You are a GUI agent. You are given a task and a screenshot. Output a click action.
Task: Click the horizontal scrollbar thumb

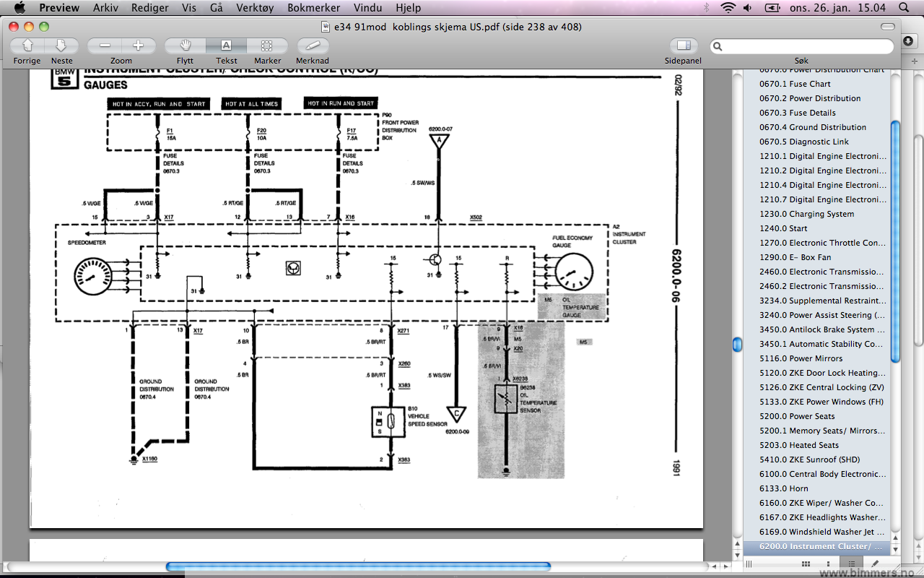358,566
